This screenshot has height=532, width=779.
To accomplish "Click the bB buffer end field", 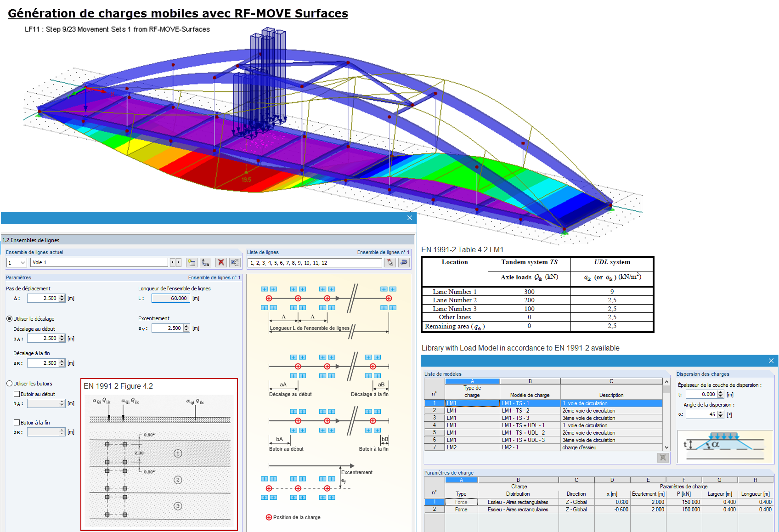I will click(43, 432).
